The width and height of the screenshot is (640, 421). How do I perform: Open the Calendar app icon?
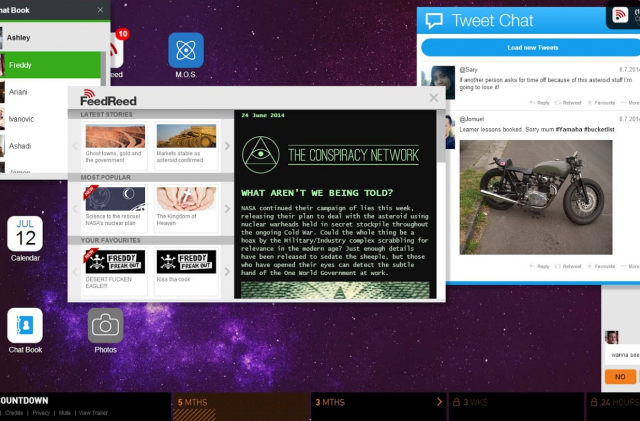pos(25,234)
